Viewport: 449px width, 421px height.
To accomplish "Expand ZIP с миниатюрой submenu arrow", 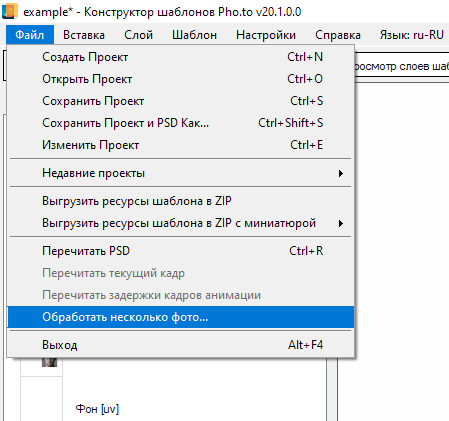I will (x=341, y=223).
